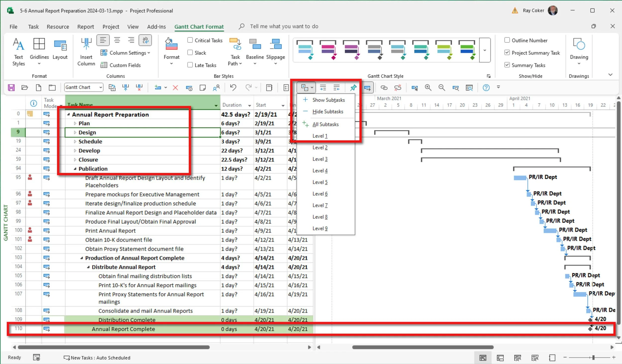Click the Zoom In magnifier
Image resolution: width=622 pixels, height=364 pixels.
[x=428, y=87]
